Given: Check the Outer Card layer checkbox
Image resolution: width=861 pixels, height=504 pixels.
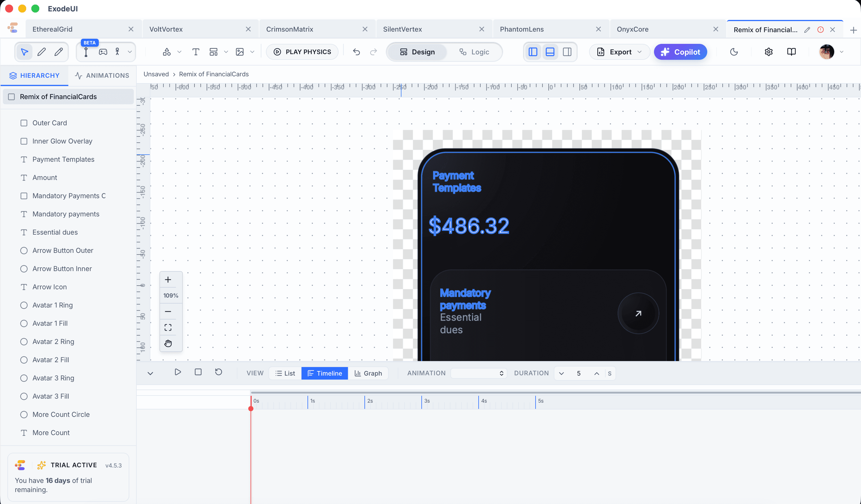Looking at the screenshot, I should 24,123.
